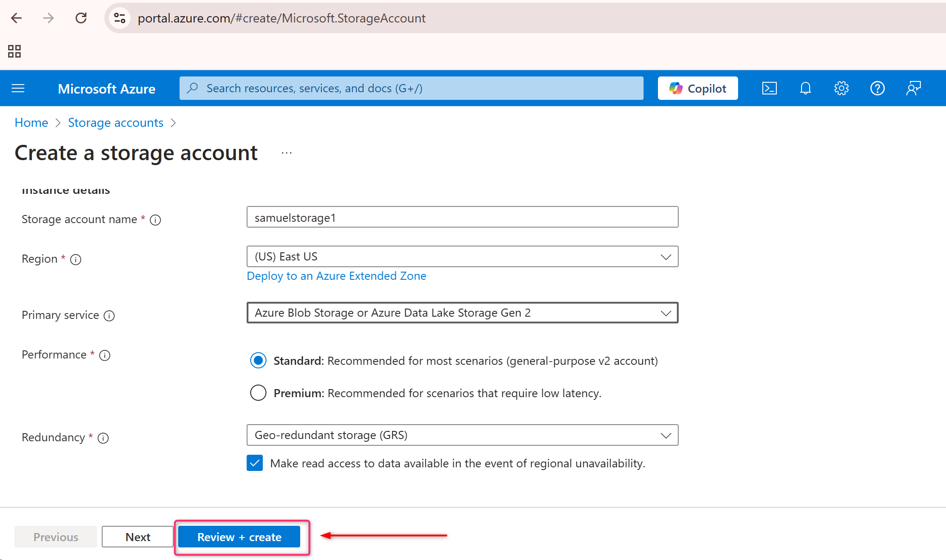Open the Region dropdown
Viewport: 946px width, 560px height.
(x=462, y=256)
